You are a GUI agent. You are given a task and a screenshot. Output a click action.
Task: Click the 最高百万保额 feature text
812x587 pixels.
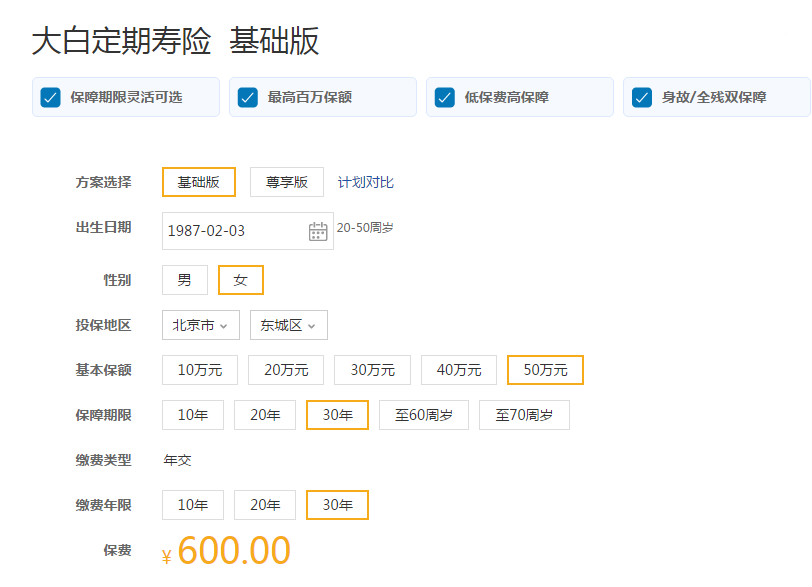(x=310, y=97)
